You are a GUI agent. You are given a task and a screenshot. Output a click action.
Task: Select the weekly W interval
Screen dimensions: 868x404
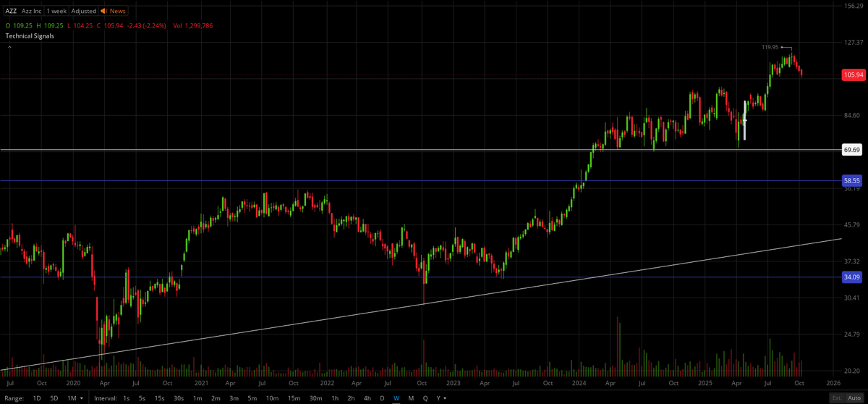pyautogui.click(x=396, y=398)
